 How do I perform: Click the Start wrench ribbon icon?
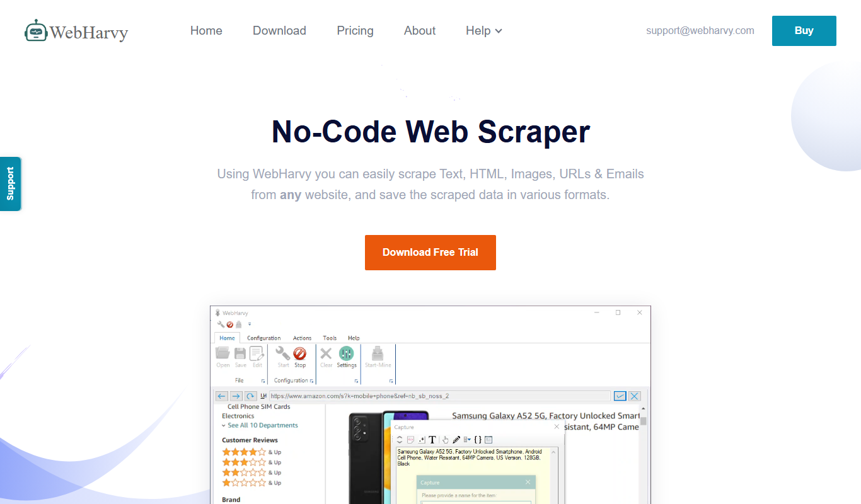(283, 357)
